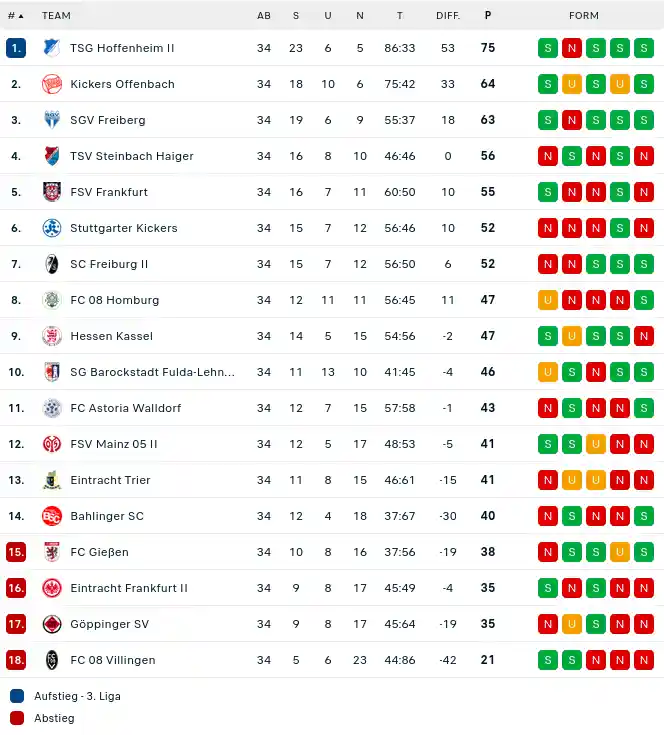This screenshot has height=735, width=664.
Task: Click the red Abstieg legend swatch
Action: (x=17, y=718)
